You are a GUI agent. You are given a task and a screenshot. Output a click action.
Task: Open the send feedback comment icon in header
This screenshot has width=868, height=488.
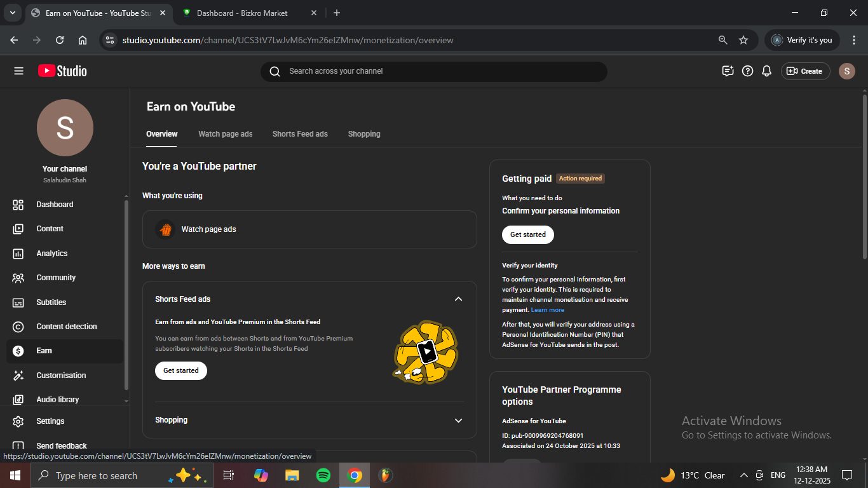pos(728,71)
